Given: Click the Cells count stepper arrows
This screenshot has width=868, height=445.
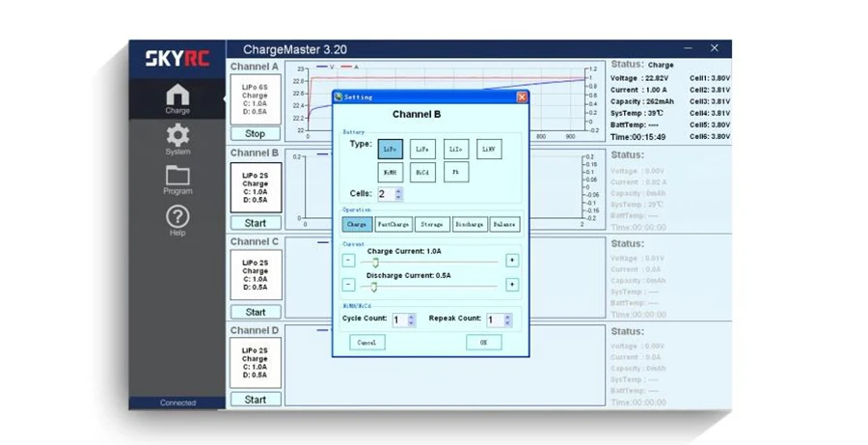Looking at the screenshot, I should point(398,194).
